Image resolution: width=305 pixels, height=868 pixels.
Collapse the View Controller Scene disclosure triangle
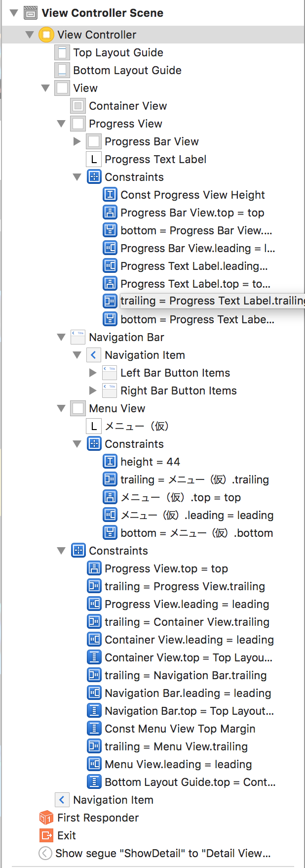14,13
